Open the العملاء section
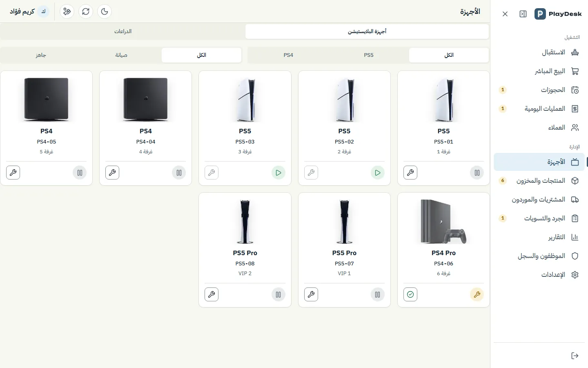This screenshot has width=588, height=368. coord(539,128)
